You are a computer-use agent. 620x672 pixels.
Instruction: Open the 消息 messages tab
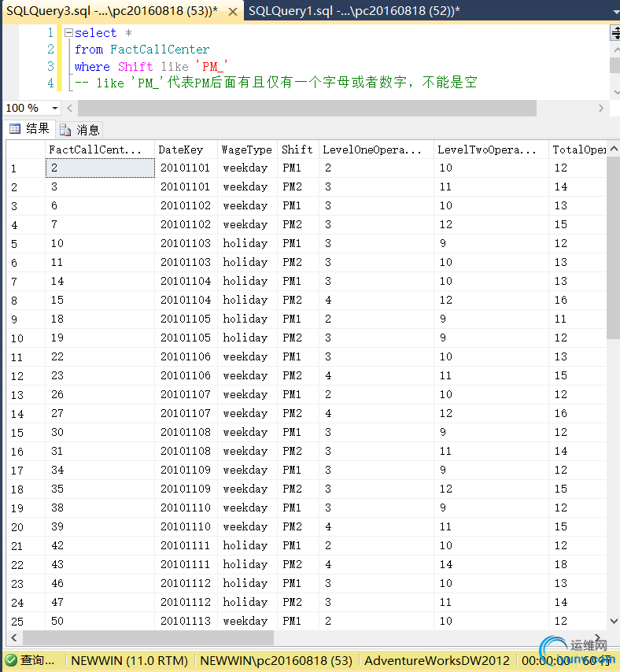click(79, 129)
